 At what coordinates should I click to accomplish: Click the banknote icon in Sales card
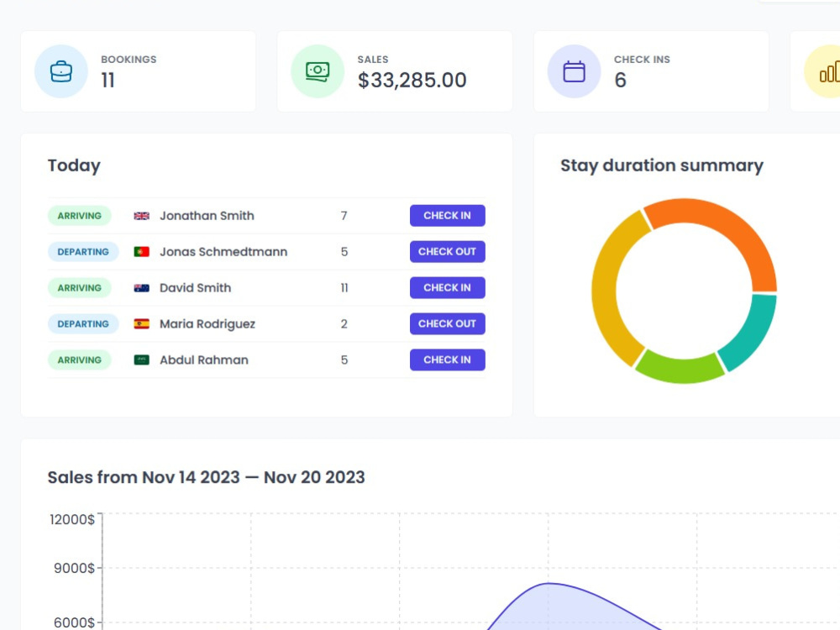point(318,71)
